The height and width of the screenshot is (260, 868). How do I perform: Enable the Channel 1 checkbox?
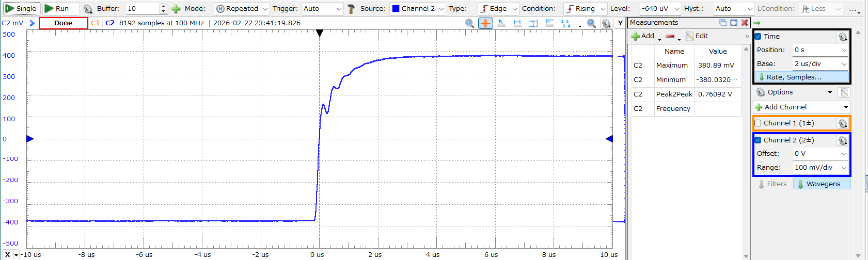[758, 123]
